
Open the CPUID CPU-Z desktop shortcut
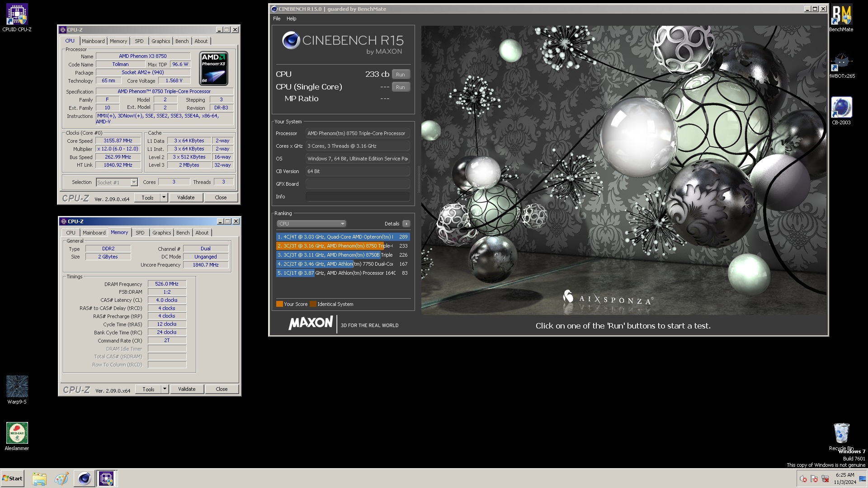[17, 18]
